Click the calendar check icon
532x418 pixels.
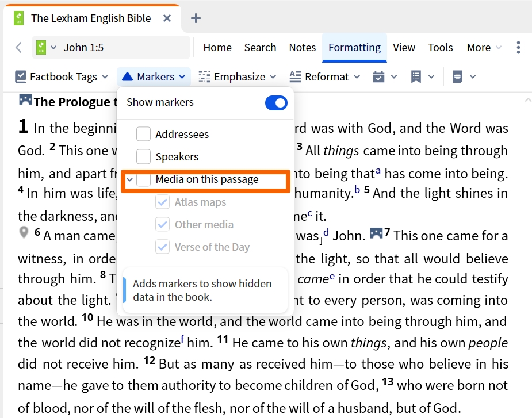click(x=378, y=77)
